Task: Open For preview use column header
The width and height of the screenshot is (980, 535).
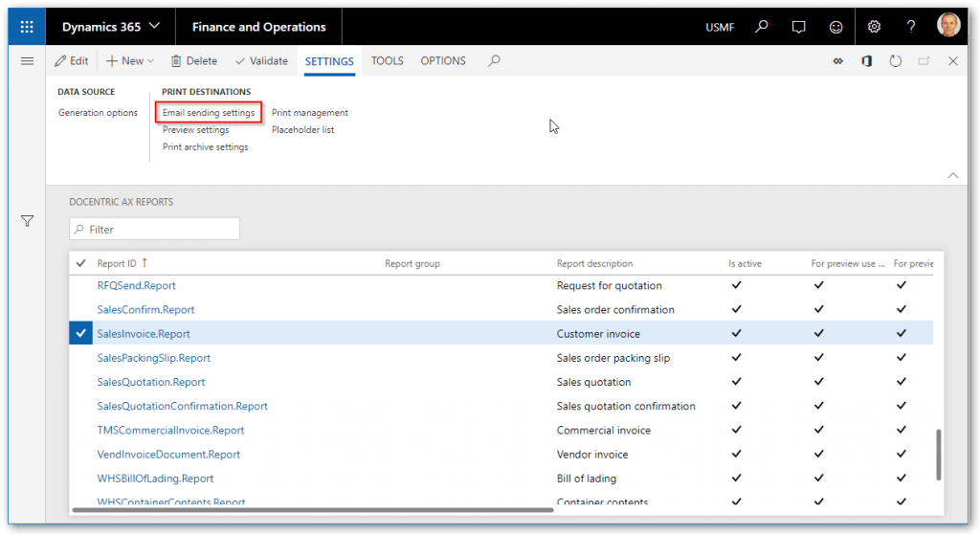Action: point(848,263)
